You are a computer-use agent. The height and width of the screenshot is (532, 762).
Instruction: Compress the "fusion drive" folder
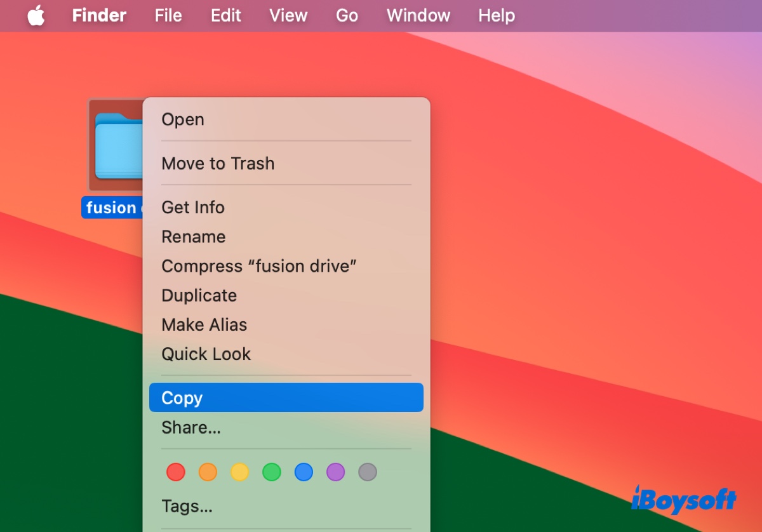pyautogui.click(x=258, y=266)
